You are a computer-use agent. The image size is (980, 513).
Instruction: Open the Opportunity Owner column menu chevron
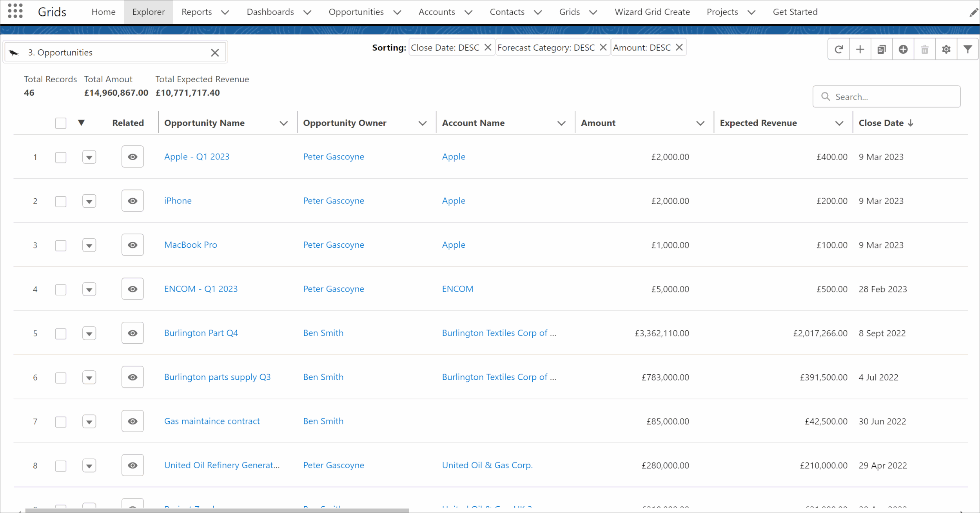click(x=423, y=123)
